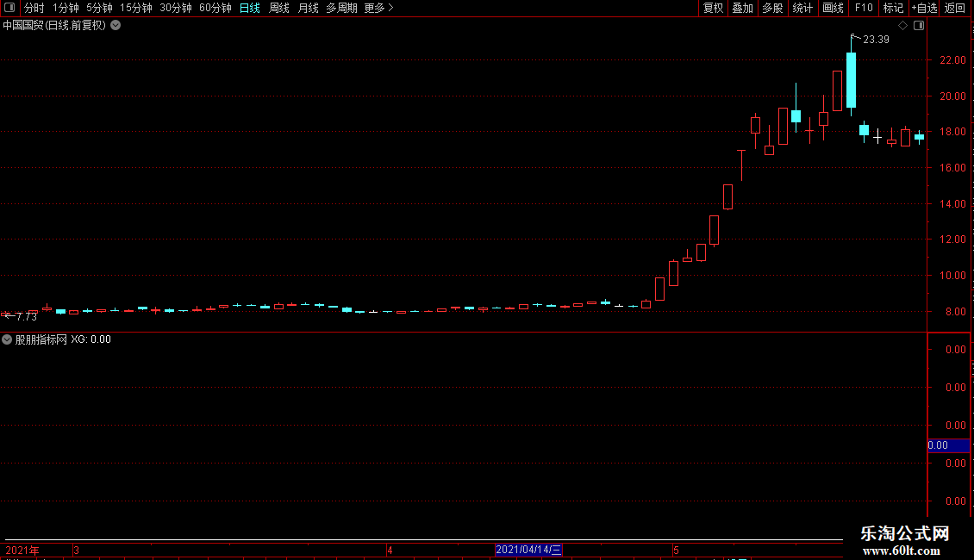The height and width of the screenshot is (560, 974).
Task: Switch to 分时 intraday view
Action: click(x=34, y=8)
